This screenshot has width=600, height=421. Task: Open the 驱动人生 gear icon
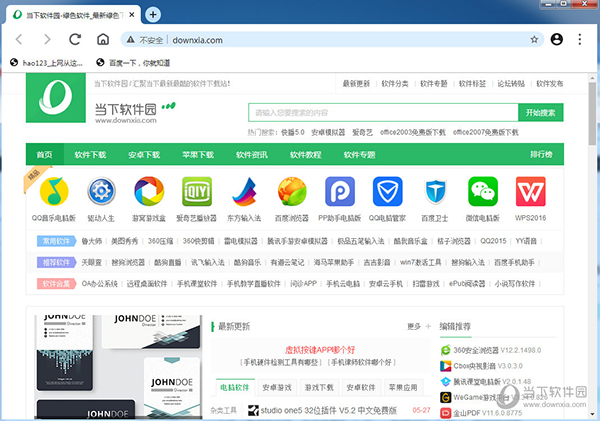101,191
